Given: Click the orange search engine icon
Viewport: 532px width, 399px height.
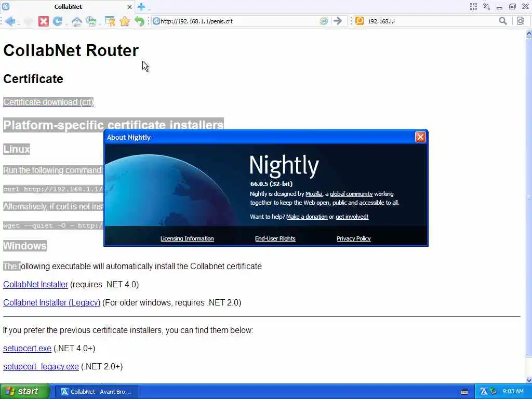Looking at the screenshot, I should 360,21.
